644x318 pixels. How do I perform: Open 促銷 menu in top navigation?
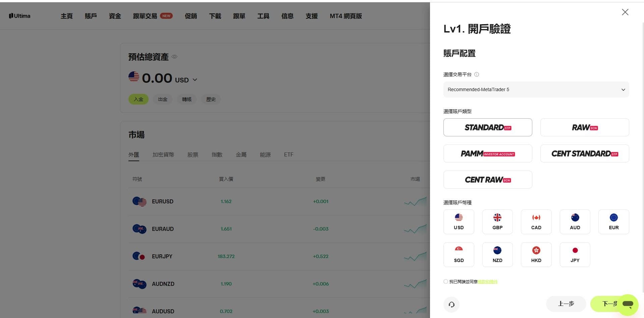191,16
